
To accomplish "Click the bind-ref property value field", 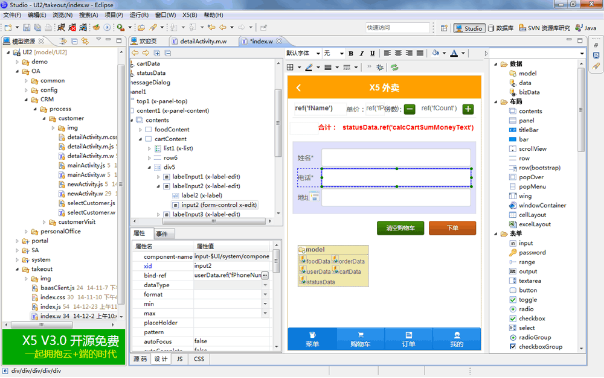I will (227, 275).
